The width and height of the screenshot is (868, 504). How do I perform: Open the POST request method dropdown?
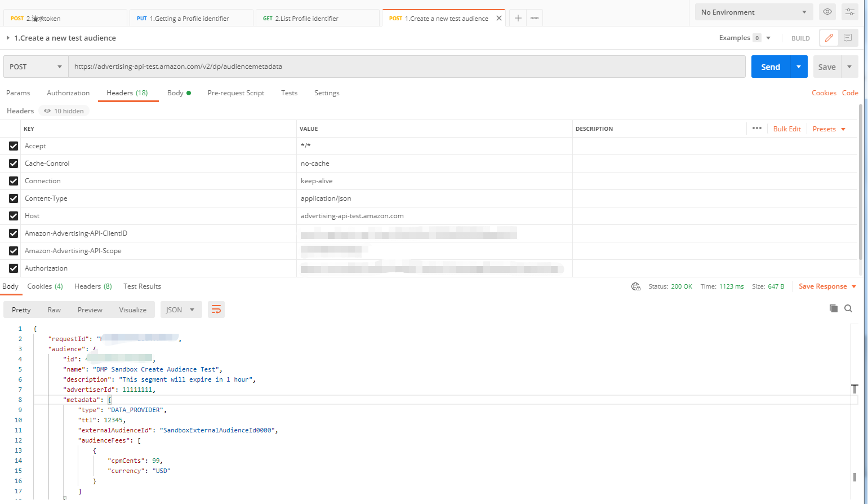coord(35,66)
